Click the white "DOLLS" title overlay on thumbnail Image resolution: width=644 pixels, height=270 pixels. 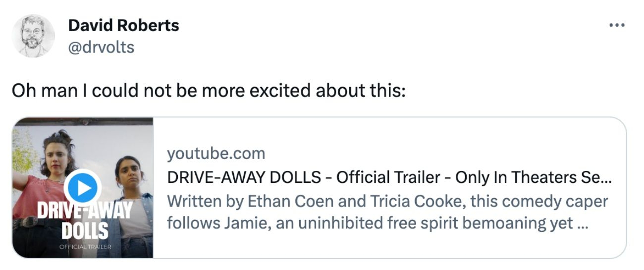(x=85, y=231)
